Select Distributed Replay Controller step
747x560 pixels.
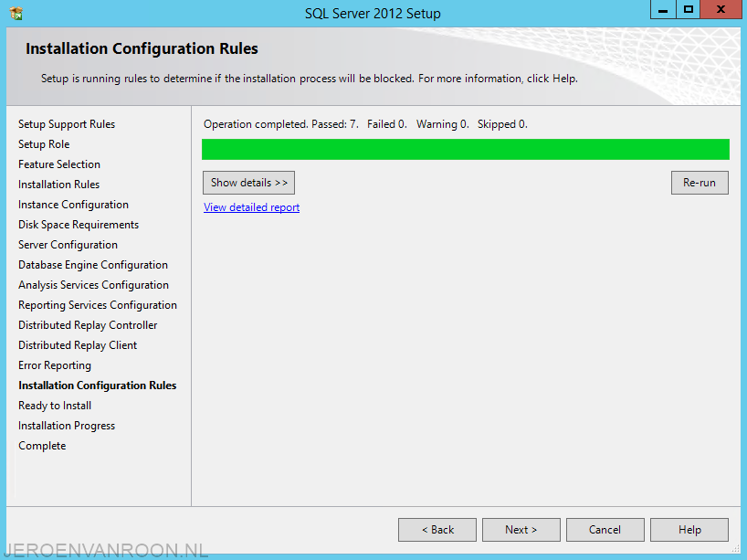pyautogui.click(x=88, y=325)
